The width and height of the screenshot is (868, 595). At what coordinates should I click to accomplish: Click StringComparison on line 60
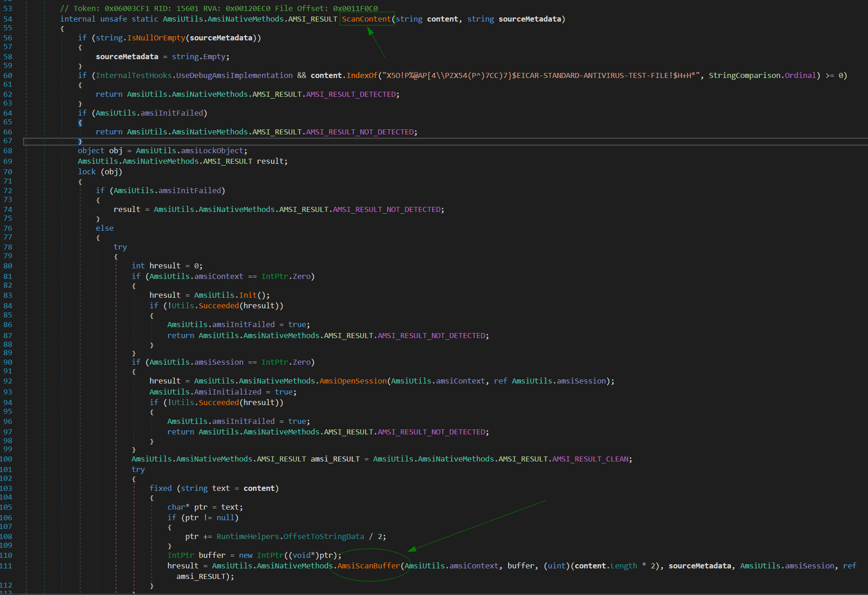click(744, 75)
